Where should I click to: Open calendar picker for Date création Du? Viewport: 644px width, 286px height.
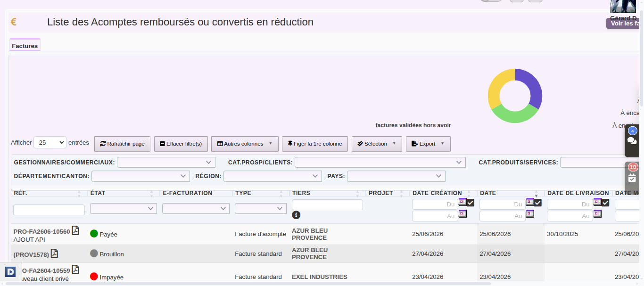tap(462, 202)
